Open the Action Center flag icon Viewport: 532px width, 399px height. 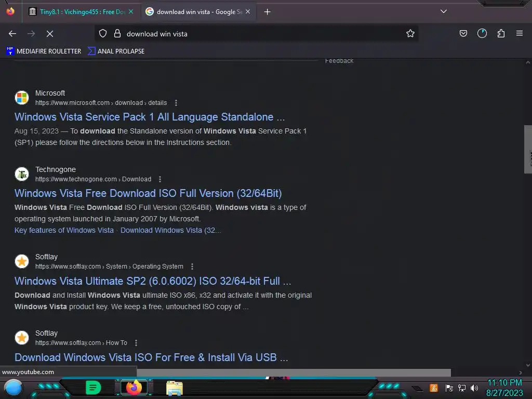(449, 388)
